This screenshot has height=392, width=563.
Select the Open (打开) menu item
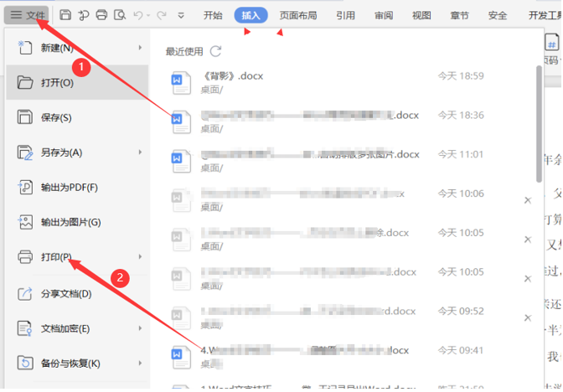tap(77, 83)
